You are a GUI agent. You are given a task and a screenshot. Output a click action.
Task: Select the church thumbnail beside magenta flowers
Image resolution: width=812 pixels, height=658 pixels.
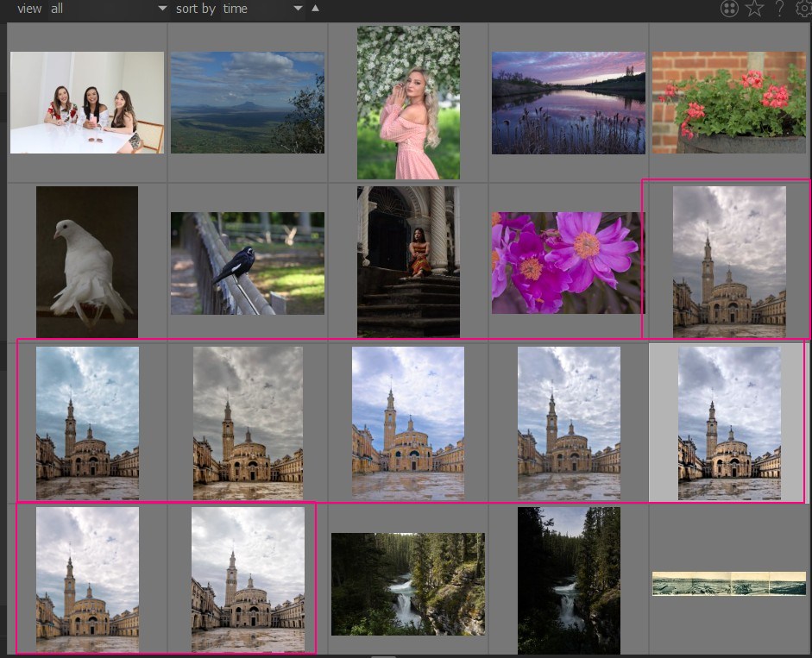coord(729,262)
